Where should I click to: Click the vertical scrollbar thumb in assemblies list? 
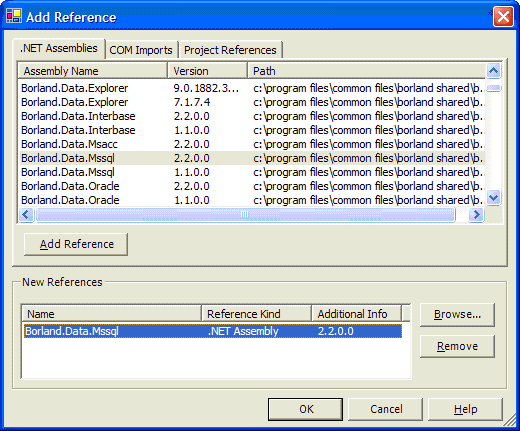(493, 88)
